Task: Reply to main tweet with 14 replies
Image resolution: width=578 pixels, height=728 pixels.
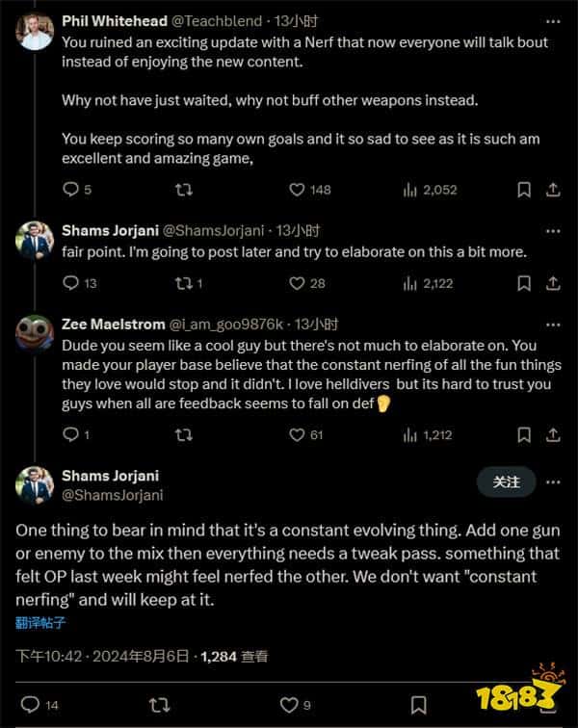Action: [x=30, y=705]
